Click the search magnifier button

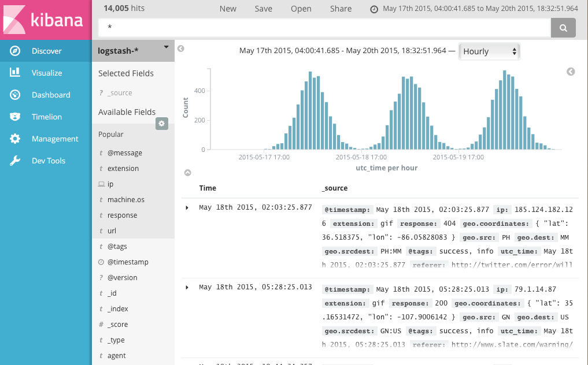point(563,27)
